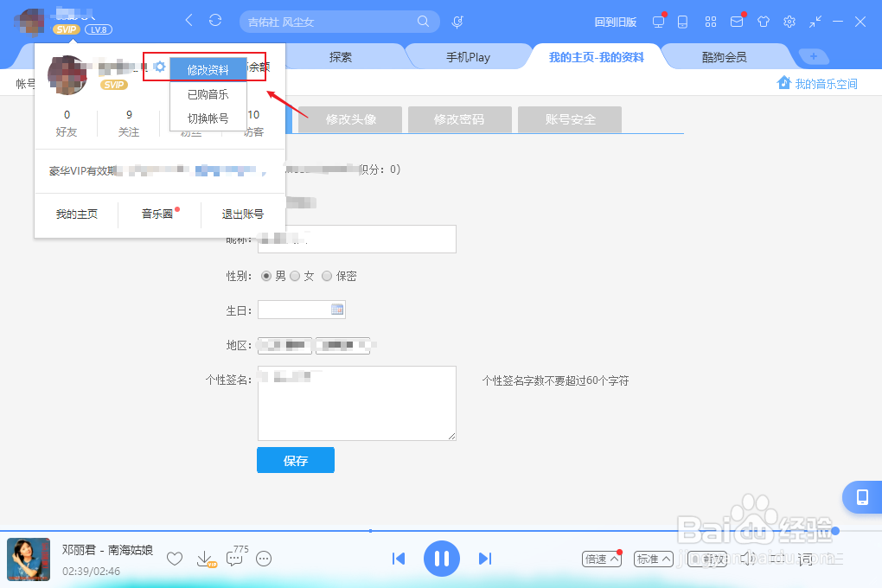Open the birthday calendar picker
This screenshot has height=588, width=882.
click(336, 309)
